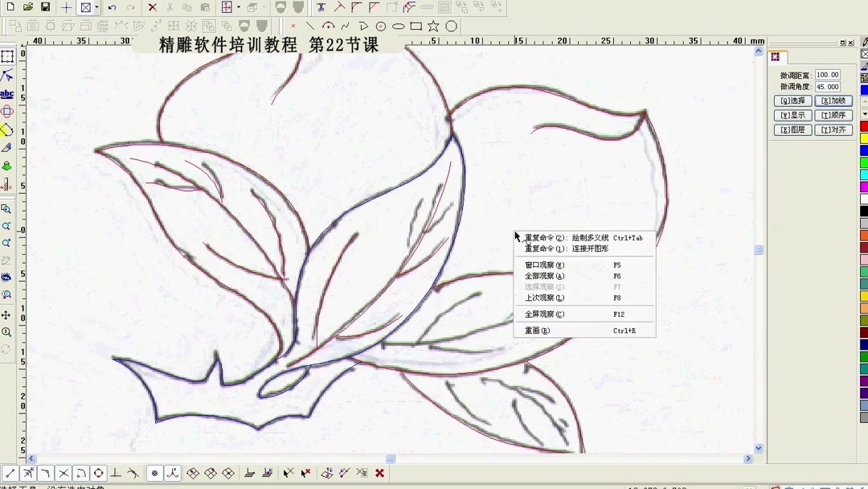Choose 全部观察 from the context menu
The width and height of the screenshot is (868, 489).
pyautogui.click(x=543, y=275)
